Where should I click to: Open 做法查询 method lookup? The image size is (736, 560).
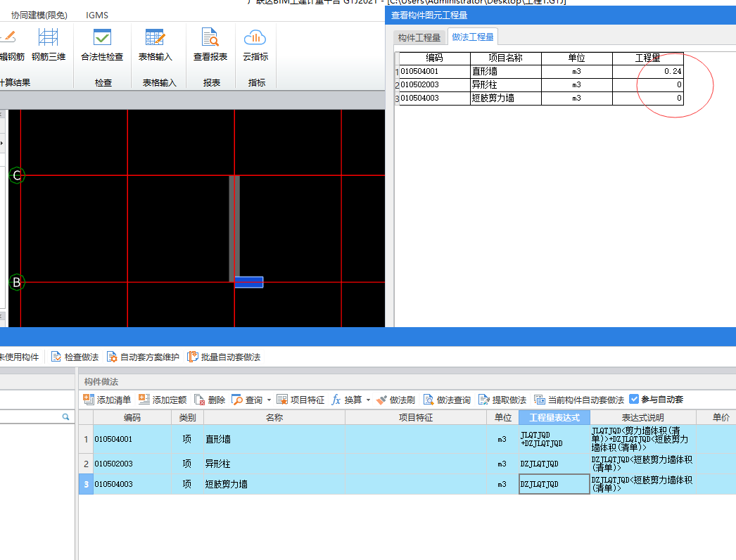click(447, 400)
